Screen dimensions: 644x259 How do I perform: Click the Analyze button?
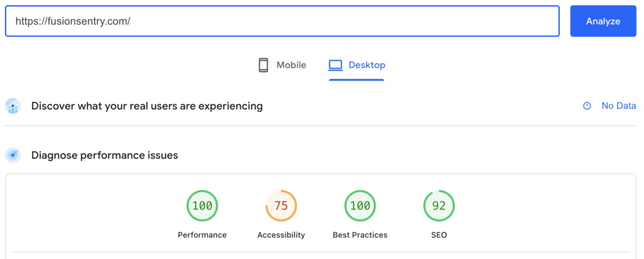pyautogui.click(x=603, y=21)
